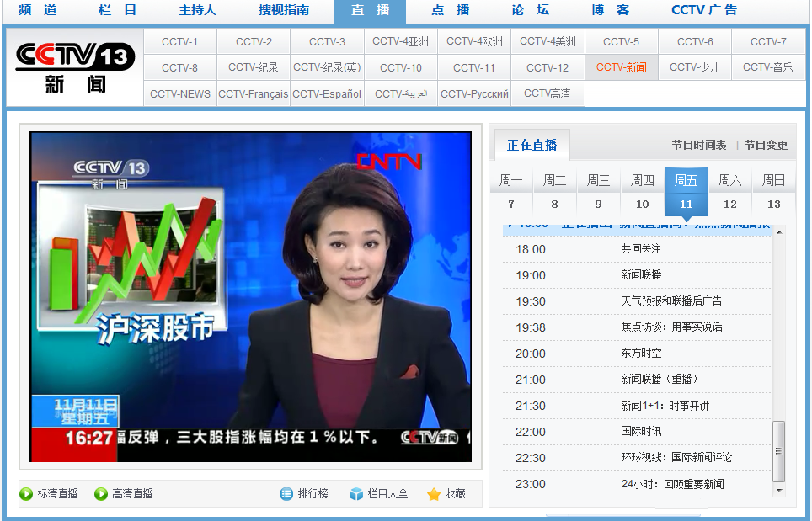Switch to the CCTV-6 channel
The height and width of the screenshot is (521, 812).
[695, 41]
